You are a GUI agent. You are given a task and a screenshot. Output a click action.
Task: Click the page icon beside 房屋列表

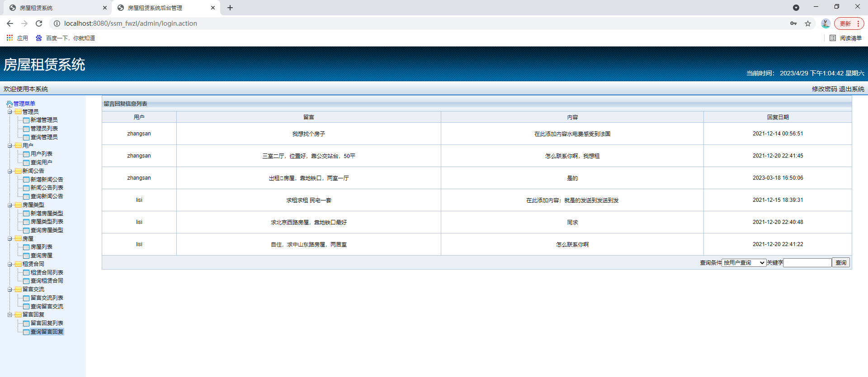click(26, 247)
